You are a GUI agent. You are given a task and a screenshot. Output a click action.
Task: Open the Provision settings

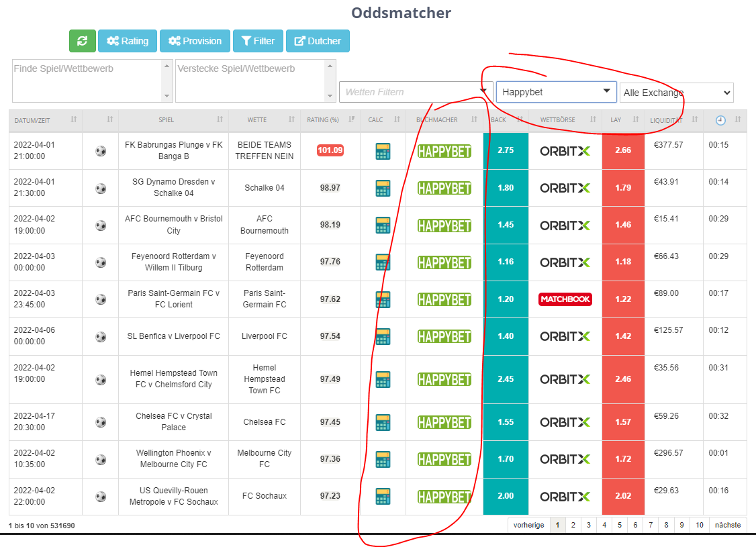point(195,41)
